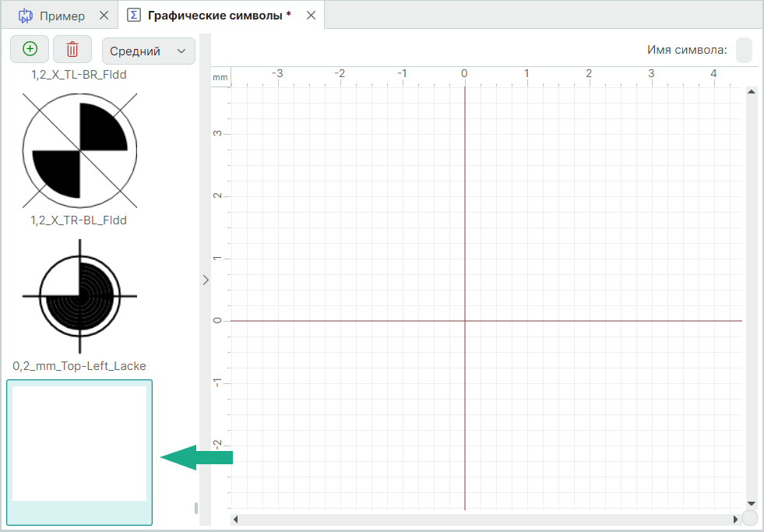The width and height of the screenshot is (764, 532).
Task: Click horizontal scrollbar left arrow
Action: click(x=236, y=519)
